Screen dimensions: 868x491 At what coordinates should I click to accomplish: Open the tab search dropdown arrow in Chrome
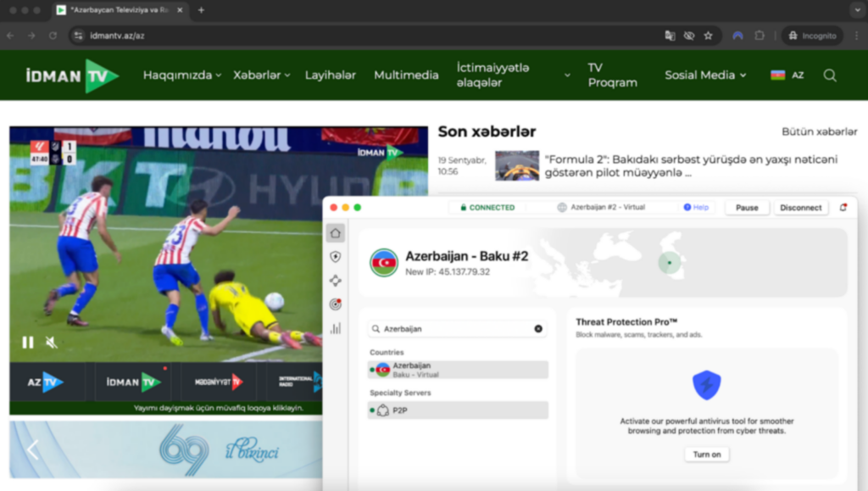pyautogui.click(x=858, y=10)
